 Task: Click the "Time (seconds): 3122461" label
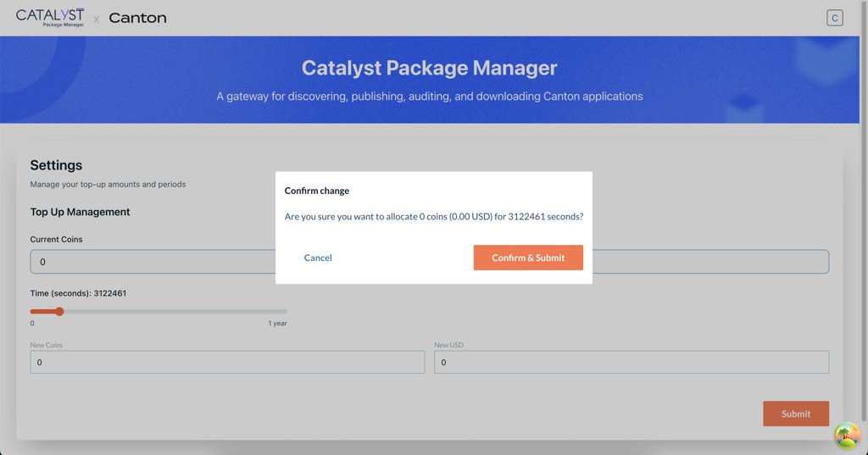coord(78,293)
